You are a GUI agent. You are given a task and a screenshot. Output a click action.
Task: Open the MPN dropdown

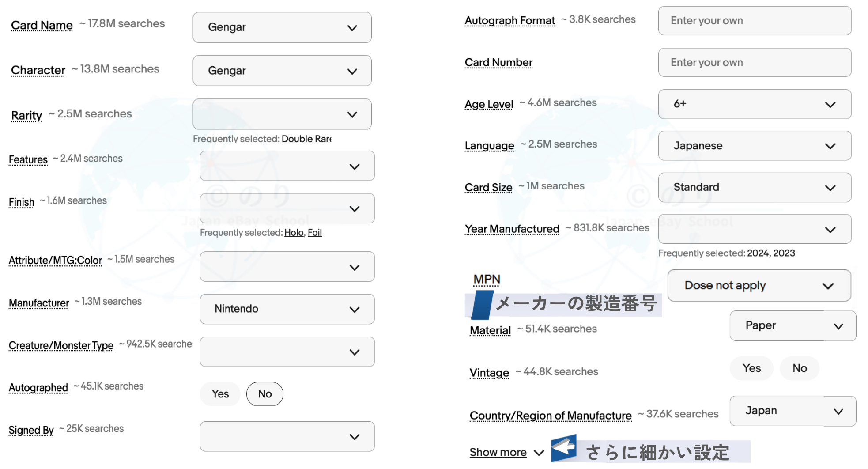click(x=759, y=286)
